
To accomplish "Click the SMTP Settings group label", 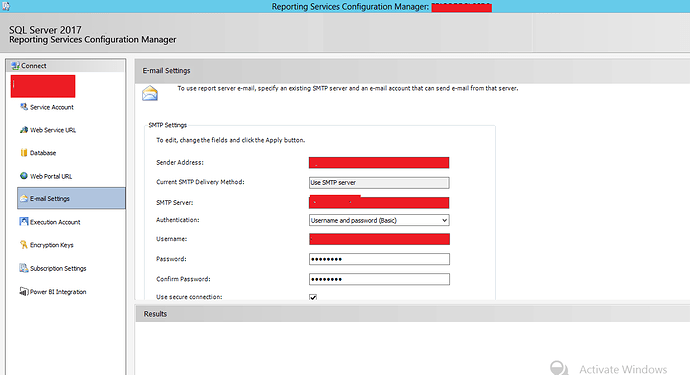I will (x=168, y=125).
